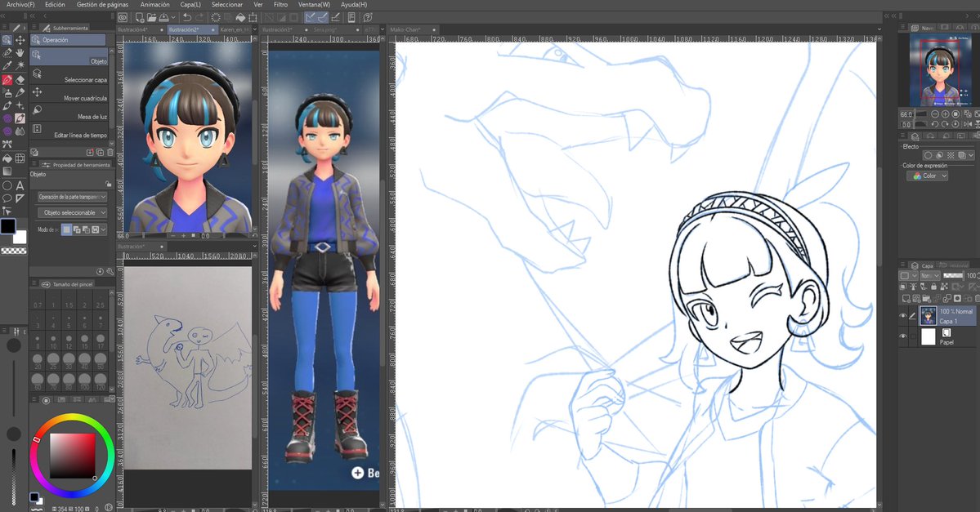The height and width of the screenshot is (512, 980).
Task: Zoom in in Navigator panel
Action: [x=945, y=114]
